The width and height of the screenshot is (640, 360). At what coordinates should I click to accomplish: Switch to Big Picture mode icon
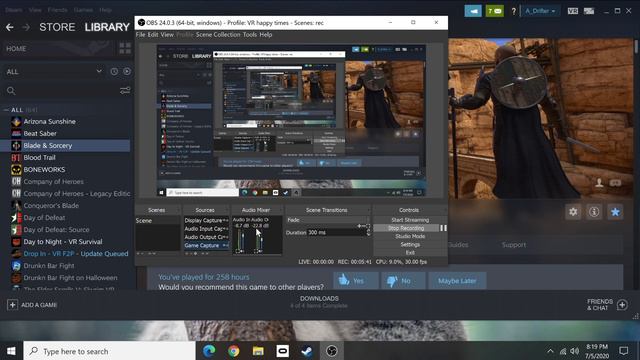(589, 11)
